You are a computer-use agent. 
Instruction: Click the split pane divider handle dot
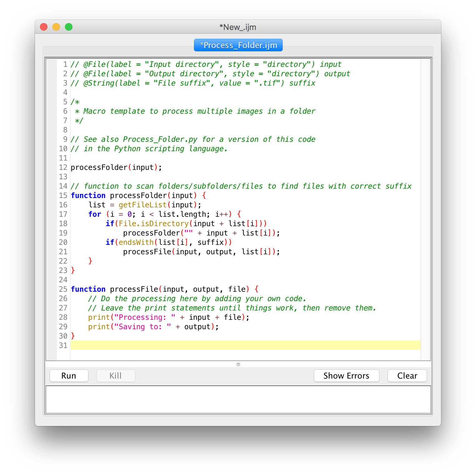(238, 364)
